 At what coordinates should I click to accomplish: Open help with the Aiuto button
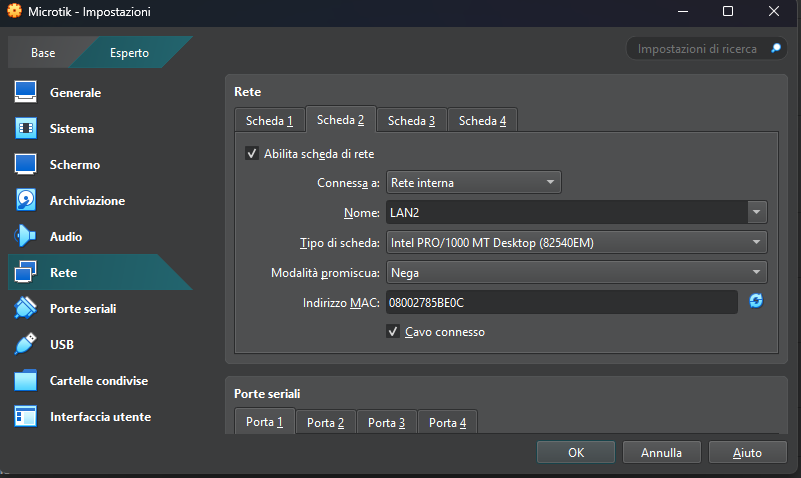tap(747, 452)
